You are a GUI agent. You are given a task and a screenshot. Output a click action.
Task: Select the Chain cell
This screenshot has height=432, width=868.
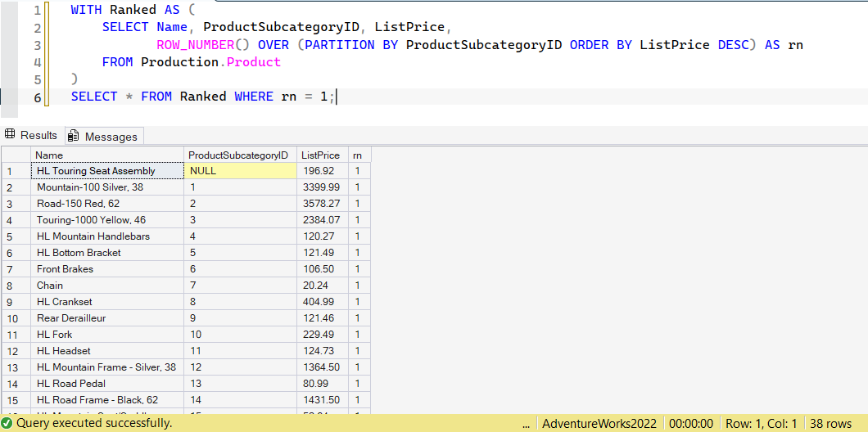click(x=107, y=286)
